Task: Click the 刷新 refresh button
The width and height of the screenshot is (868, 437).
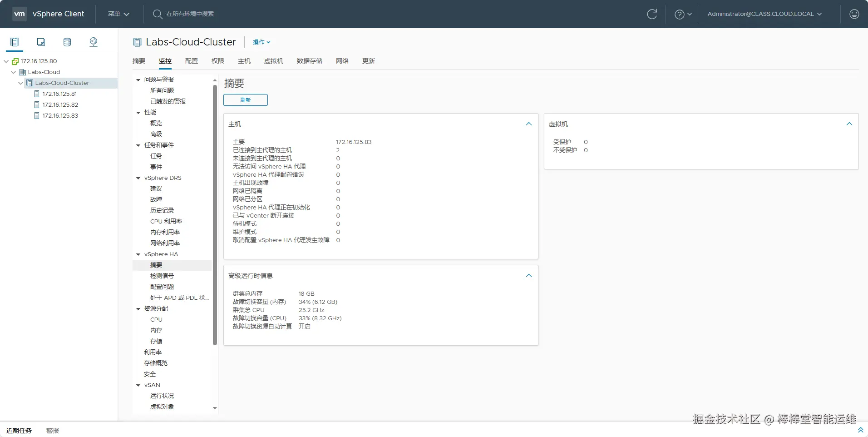Action: click(x=246, y=100)
